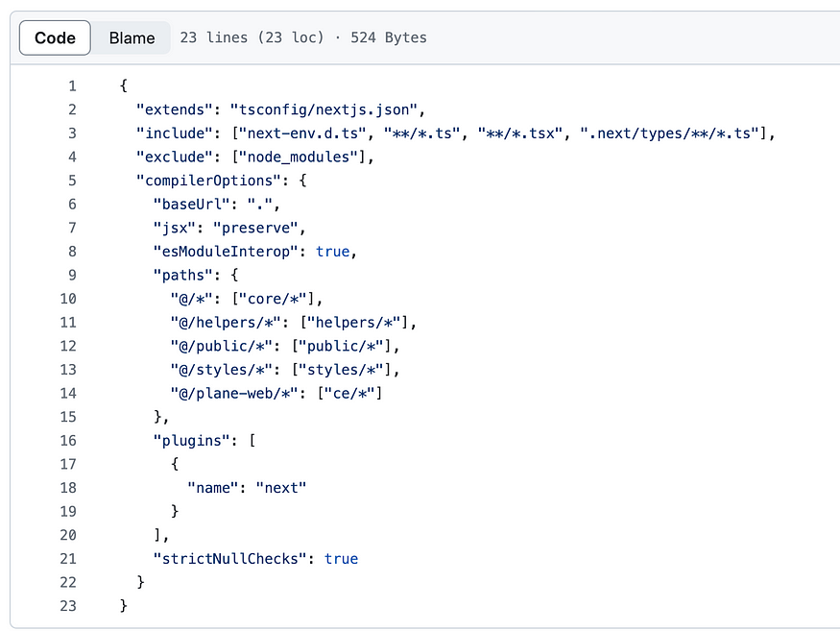840x631 pixels.
Task: Click line number 4
Action: (72, 157)
